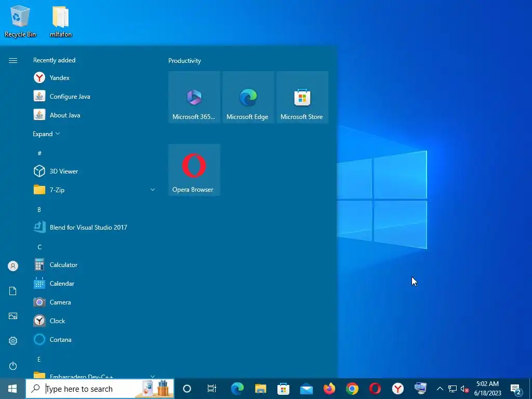Click the Windows Start button
The height and width of the screenshot is (399, 532).
(12, 389)
